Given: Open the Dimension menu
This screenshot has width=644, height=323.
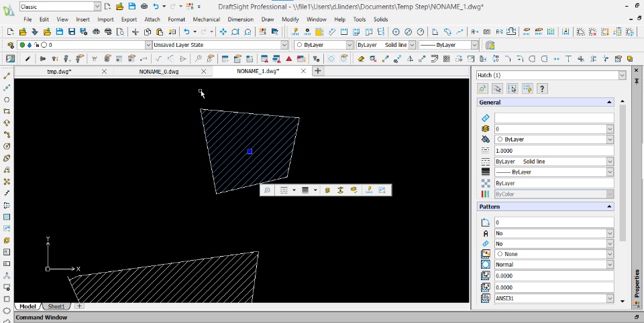Looking at the screenshot, I should pyautogui.click(x=240, y=19).
